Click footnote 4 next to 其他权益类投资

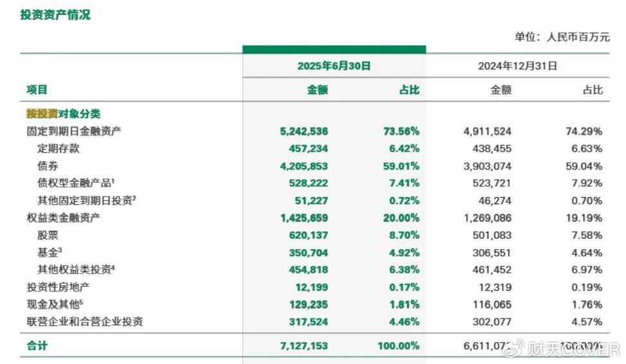click(113, 267)
